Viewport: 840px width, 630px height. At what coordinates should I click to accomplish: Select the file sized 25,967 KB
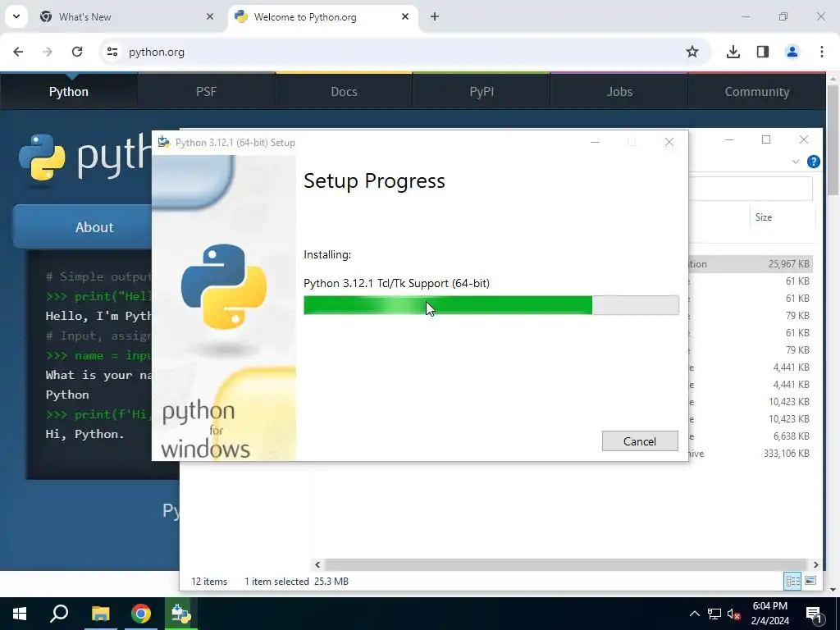pos(751,263)
